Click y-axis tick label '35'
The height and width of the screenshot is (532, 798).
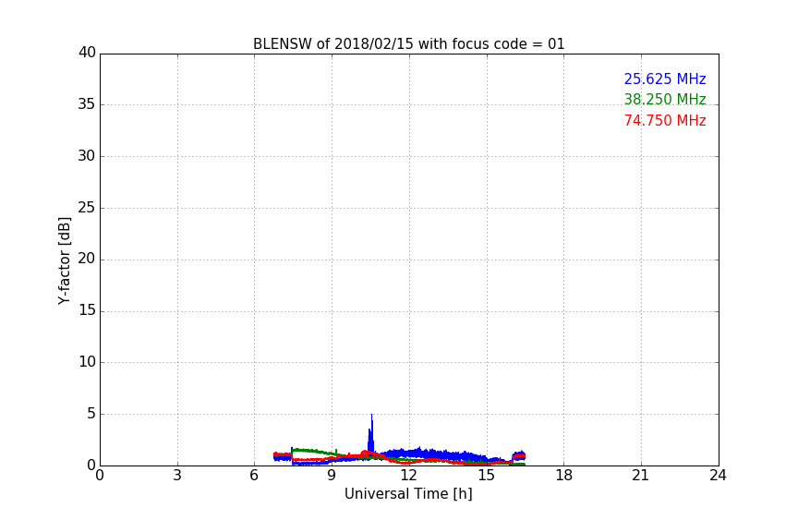tap(87, 104)
